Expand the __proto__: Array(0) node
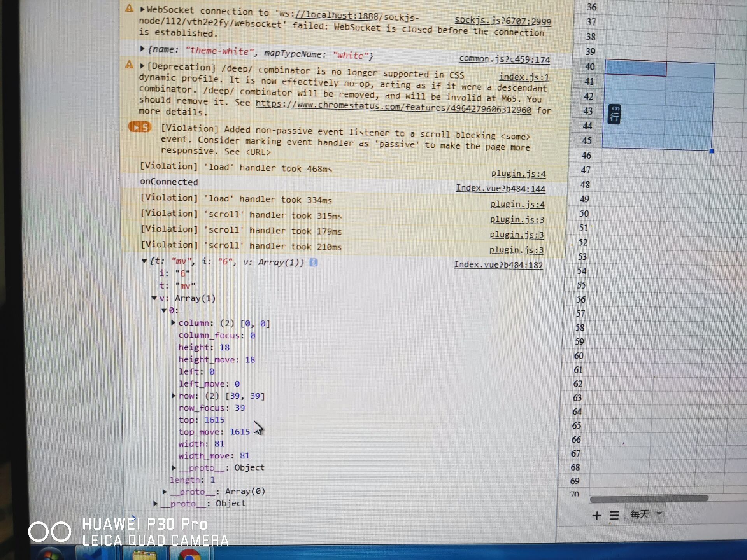This screenshot has height=560, width=747. tap(165, 492)
